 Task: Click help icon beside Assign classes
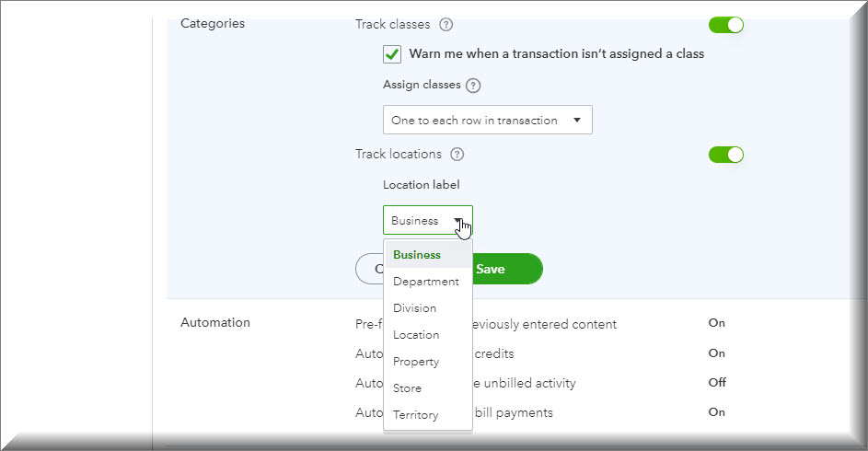pos(473,86)
